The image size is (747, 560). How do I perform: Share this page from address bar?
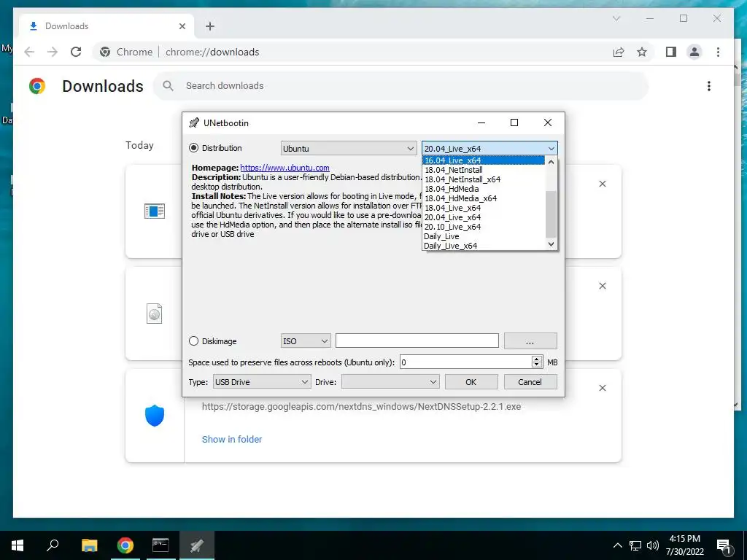619,52
